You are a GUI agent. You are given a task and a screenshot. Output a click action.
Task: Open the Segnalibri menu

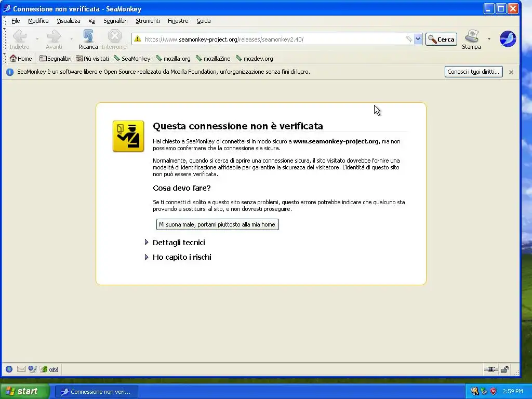tap(116, 21)
